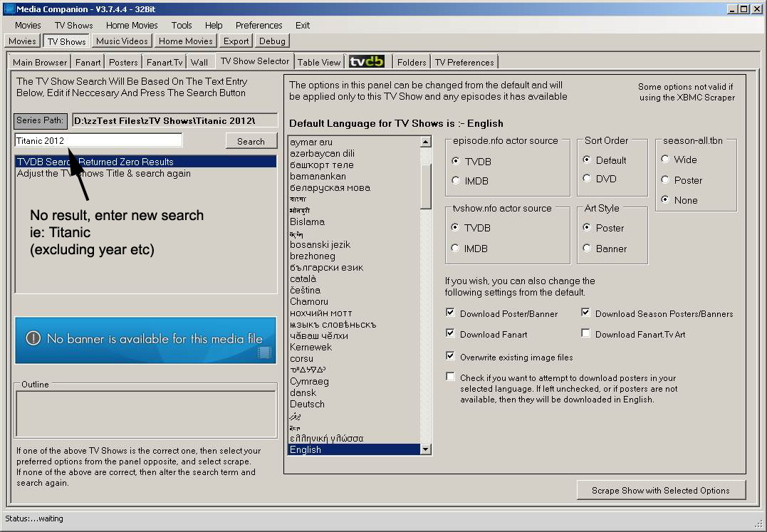Open the Home Movies menu
Image resolution: width=767 pixels, height=532 pixels.
(x=132, y=26)
